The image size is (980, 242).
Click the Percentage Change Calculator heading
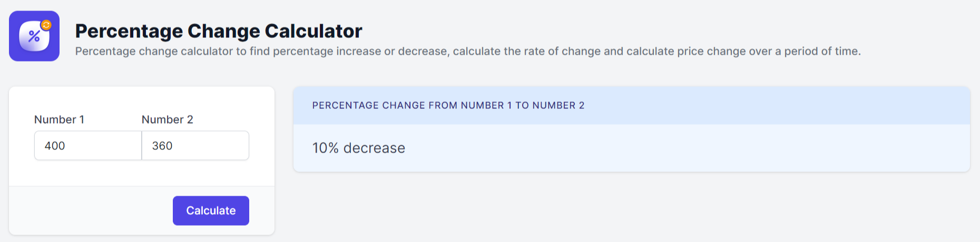click(219, 31)
